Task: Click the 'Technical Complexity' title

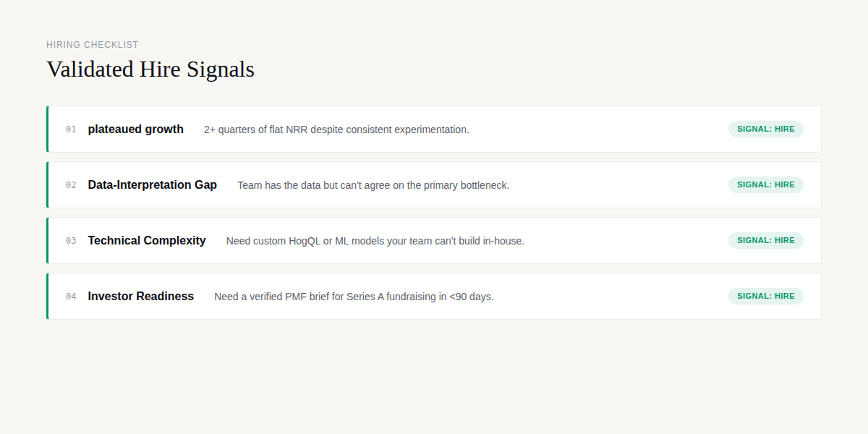Action: [147, 241]
